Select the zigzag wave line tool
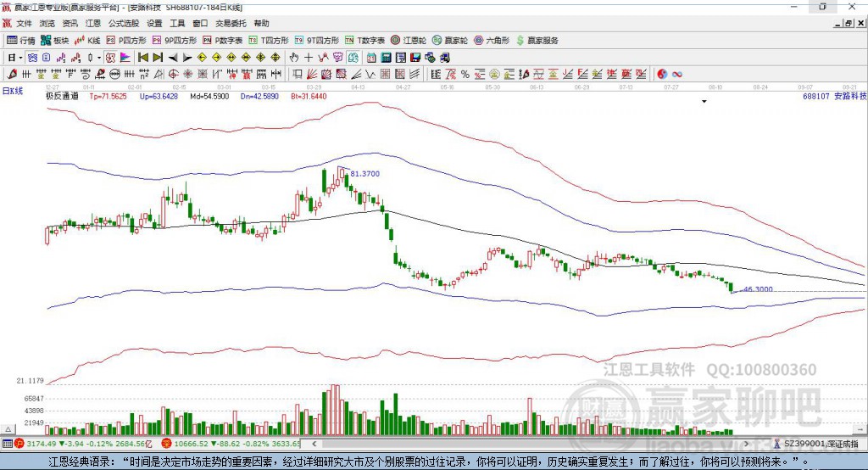This screenshot has height=470, width=868. pyautogui.click(x=370, y=75)
